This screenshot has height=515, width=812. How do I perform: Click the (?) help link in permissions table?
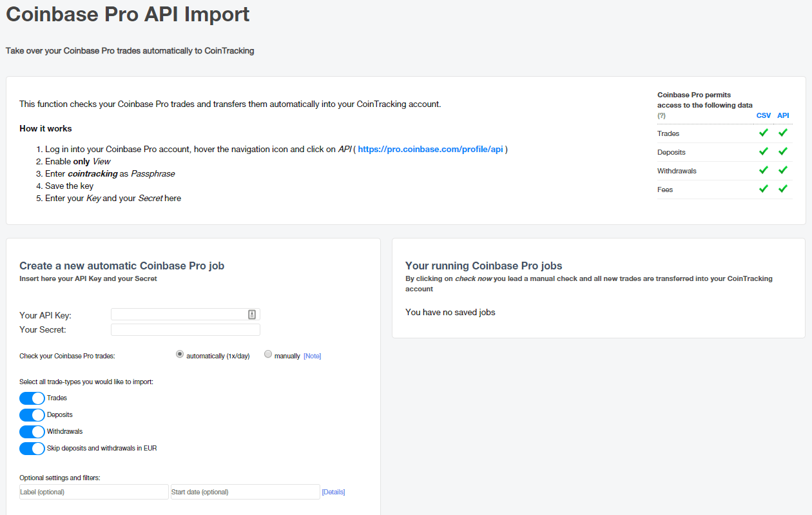click(661, 115)
